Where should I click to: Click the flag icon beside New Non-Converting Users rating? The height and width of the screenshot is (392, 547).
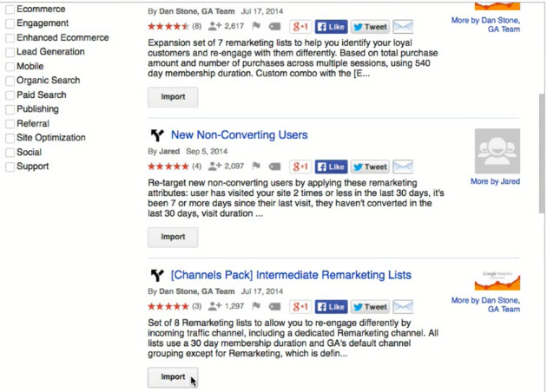click(256, 167)
